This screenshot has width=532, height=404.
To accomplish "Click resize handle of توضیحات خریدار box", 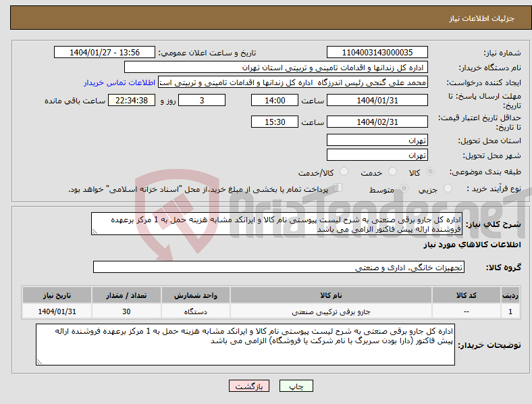I will point(39,362).
